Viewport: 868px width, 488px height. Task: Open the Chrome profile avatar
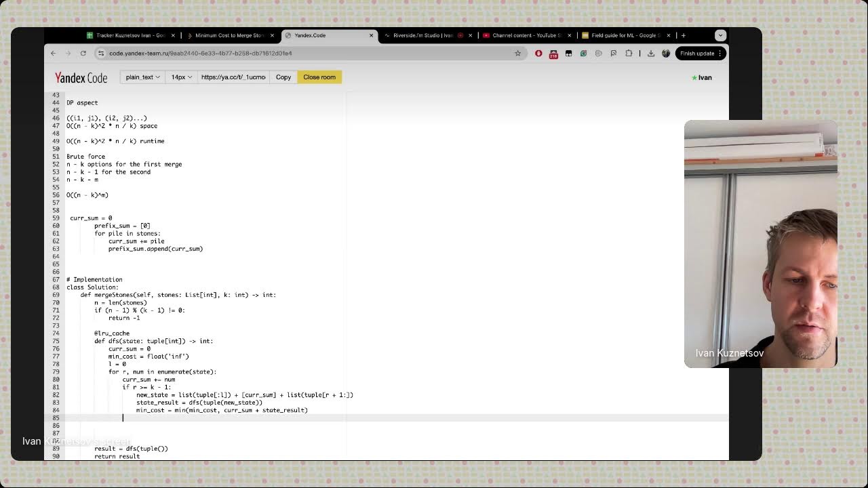pos(666,53)
